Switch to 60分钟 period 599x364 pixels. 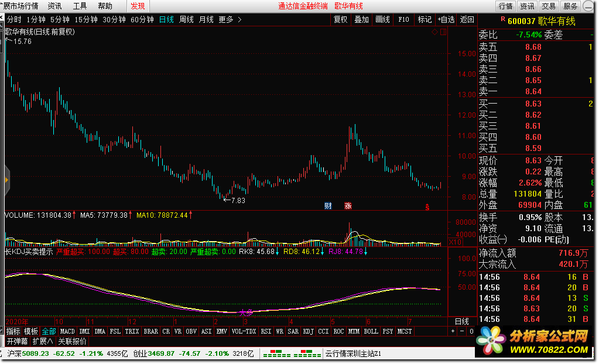click(142, 19)
